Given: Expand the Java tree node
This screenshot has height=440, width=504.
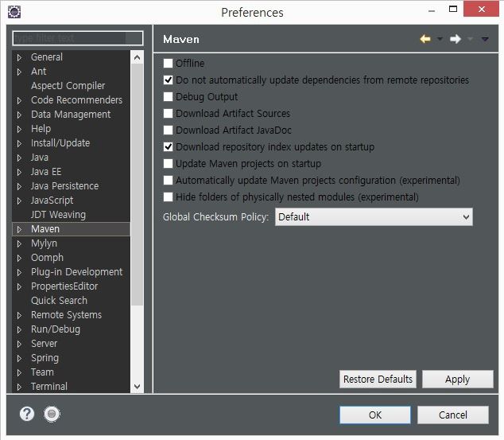Looking at the screenshot, I should (x=19, y=158).
